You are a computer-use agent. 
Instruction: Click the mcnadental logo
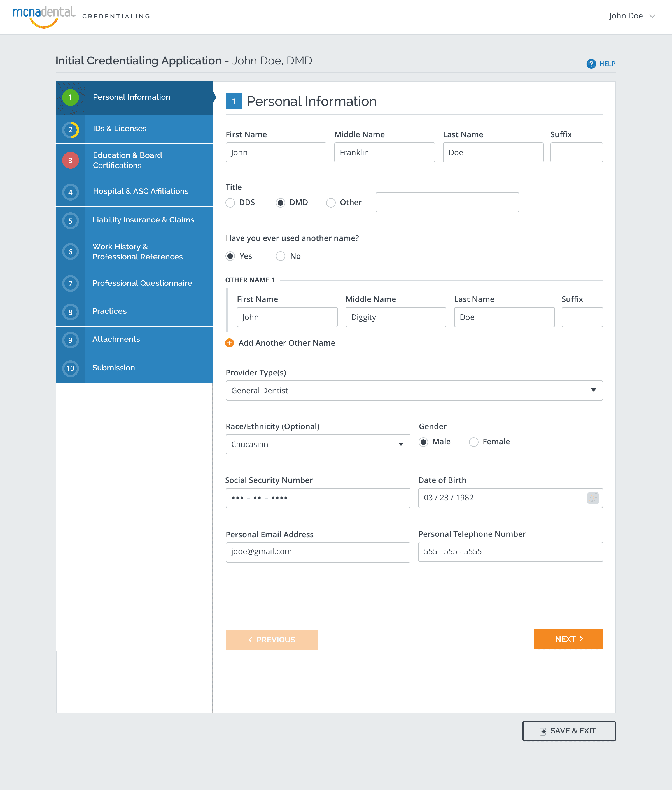tap(44, 16)
